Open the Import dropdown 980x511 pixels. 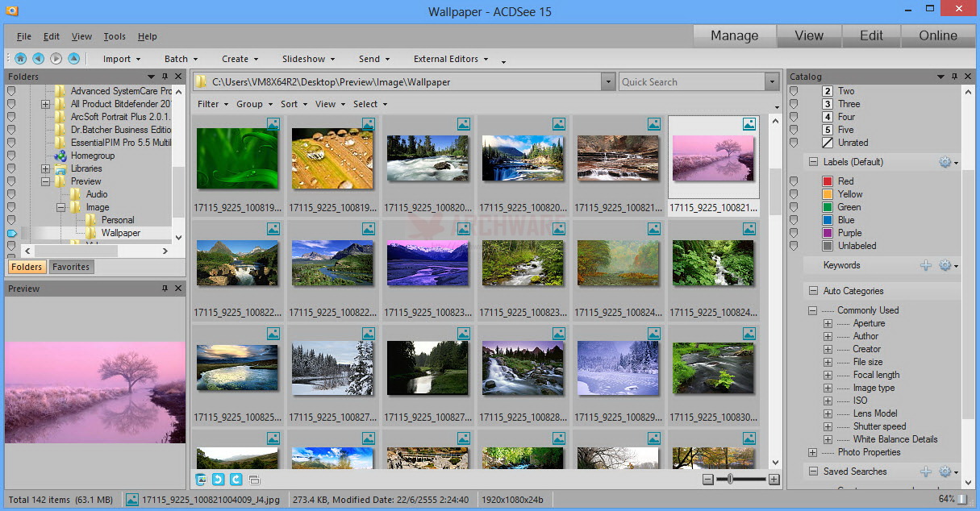pyautogui.click(x=122, y=59)
